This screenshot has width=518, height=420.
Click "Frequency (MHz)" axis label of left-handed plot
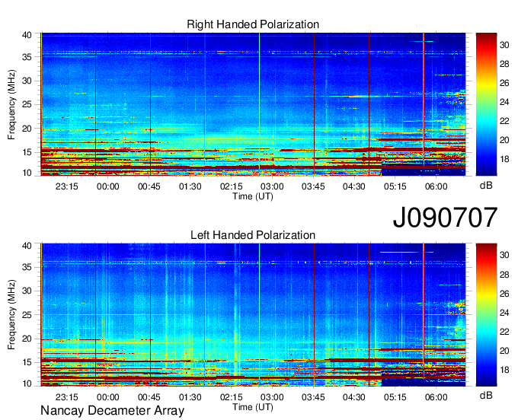12,315
